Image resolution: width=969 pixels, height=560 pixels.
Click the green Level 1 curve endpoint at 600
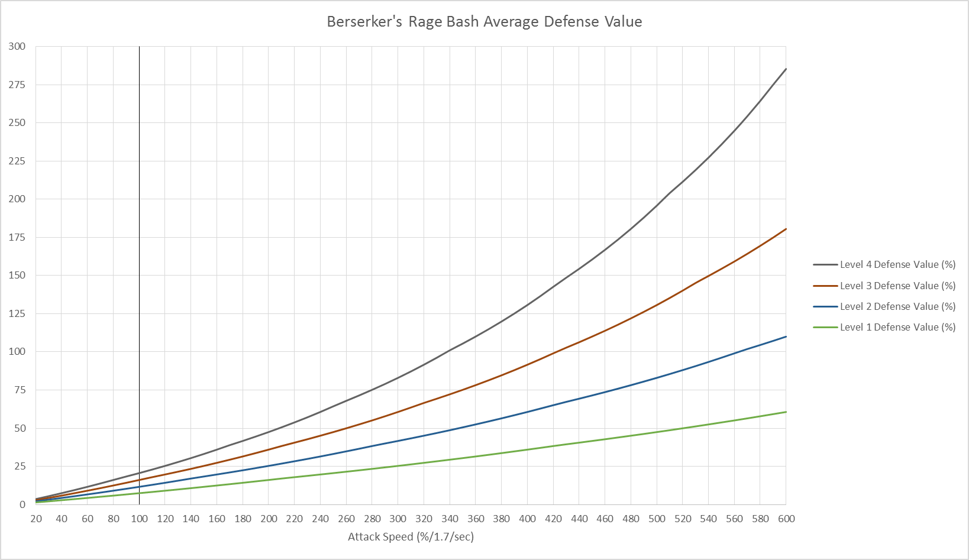click(x=786, y=412)
